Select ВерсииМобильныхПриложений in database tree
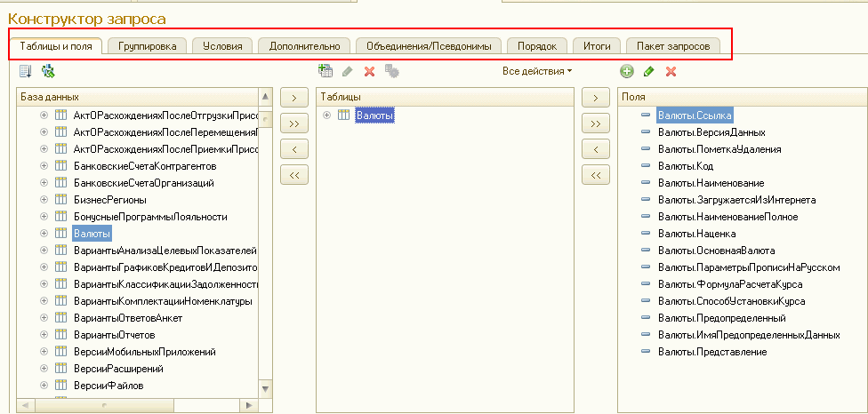This screenshot has width=868, height=414. coord(144,352)
